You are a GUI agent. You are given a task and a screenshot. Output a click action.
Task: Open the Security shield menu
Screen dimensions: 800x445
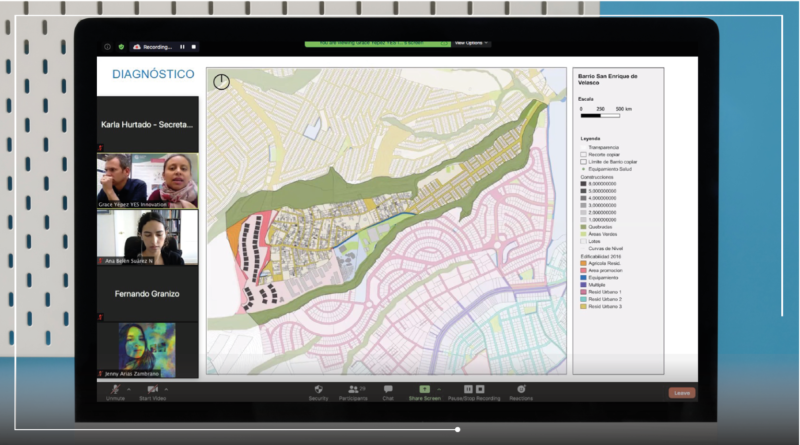click(x=318, y=392)
